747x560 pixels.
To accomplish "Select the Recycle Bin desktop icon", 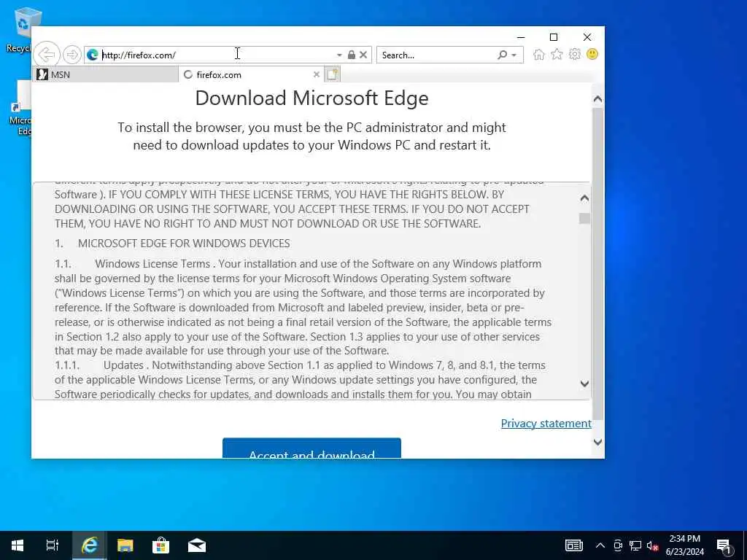I will point(19,30).
